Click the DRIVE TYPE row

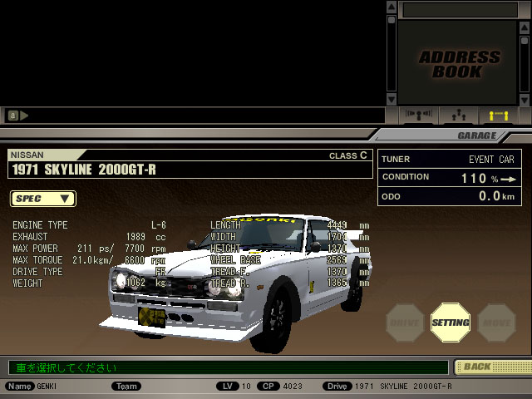[x=89, y=272]
